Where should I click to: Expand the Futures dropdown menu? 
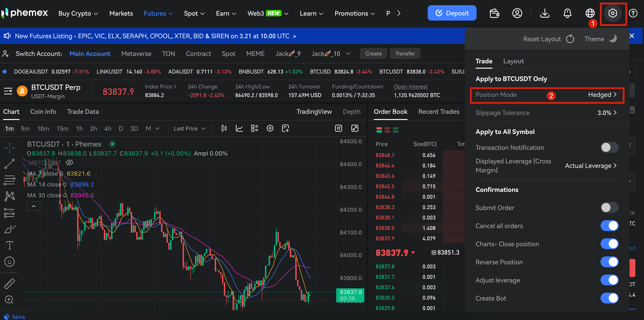tap(158, 13)
